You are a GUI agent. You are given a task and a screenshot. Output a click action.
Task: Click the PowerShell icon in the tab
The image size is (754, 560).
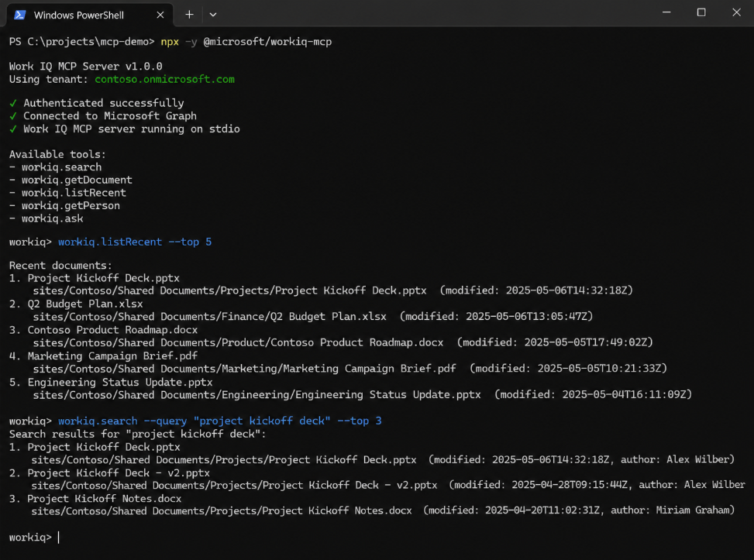(x=19, y=15)
